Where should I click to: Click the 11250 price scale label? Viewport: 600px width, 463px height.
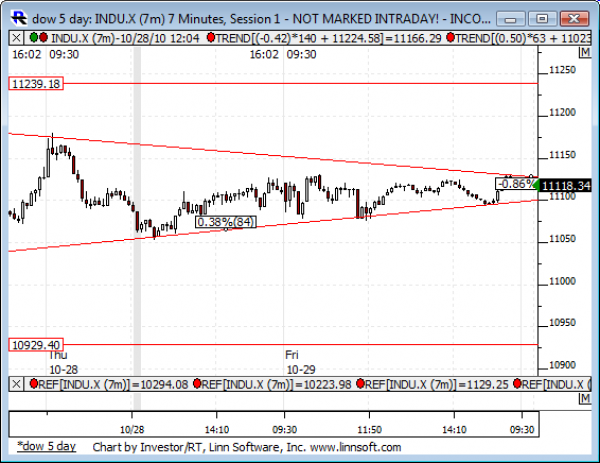[562, 70]
